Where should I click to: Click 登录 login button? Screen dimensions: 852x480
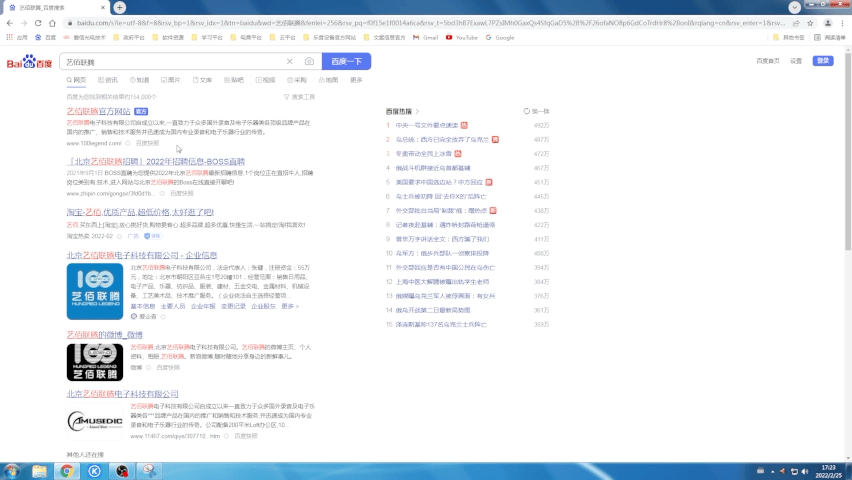(823, 61)
